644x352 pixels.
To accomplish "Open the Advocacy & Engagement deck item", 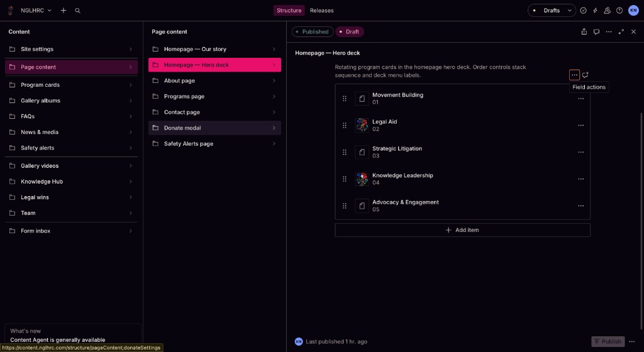I will [x=462, y=206].
